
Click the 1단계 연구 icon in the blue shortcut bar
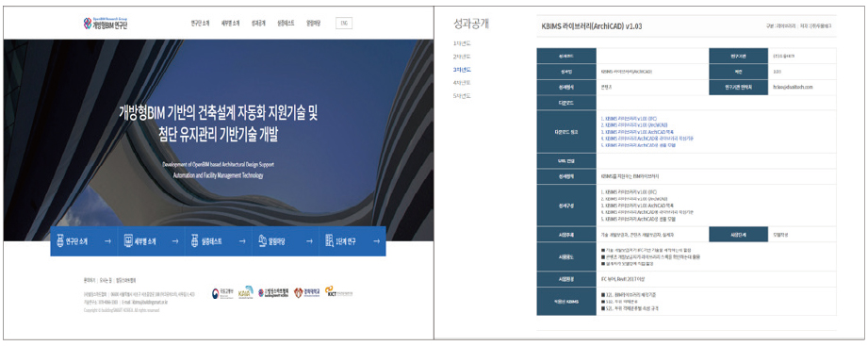330,241
